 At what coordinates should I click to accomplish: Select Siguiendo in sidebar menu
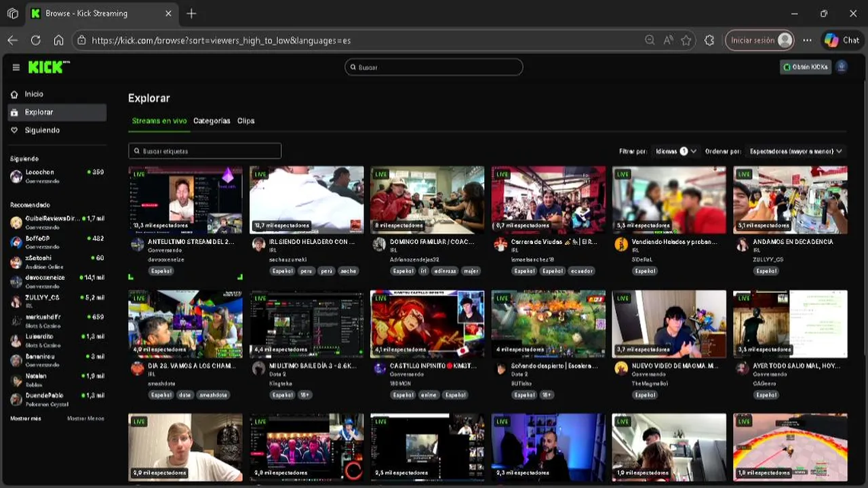coord(57,130)
